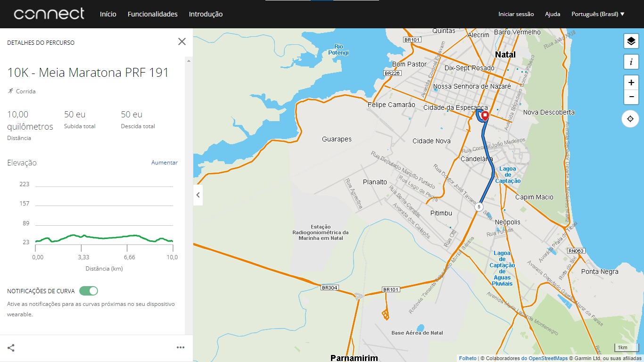
Task: Disable the Notificações de Curva switch
Action: pyautogui.click(x=89, y=291)
